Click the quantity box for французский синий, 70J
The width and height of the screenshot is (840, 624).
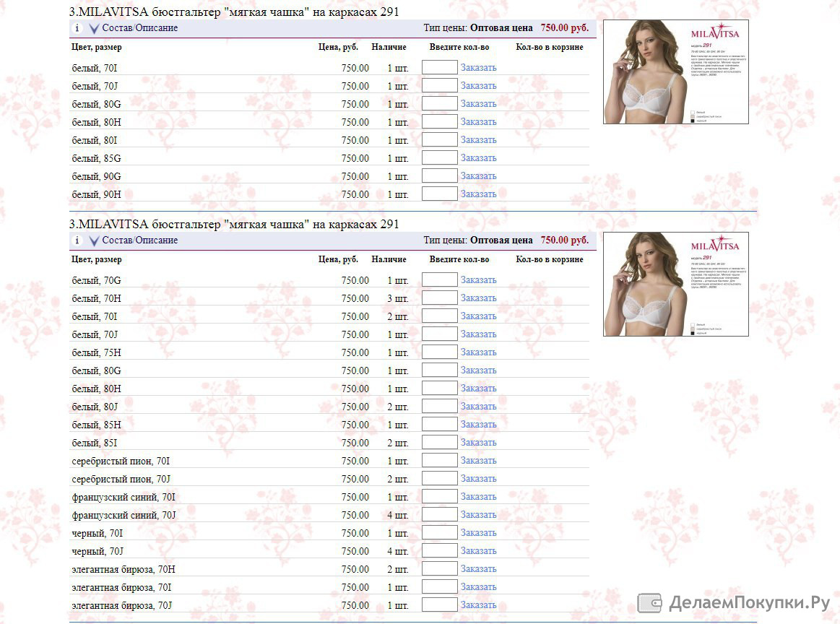click(x=439, y=514)
